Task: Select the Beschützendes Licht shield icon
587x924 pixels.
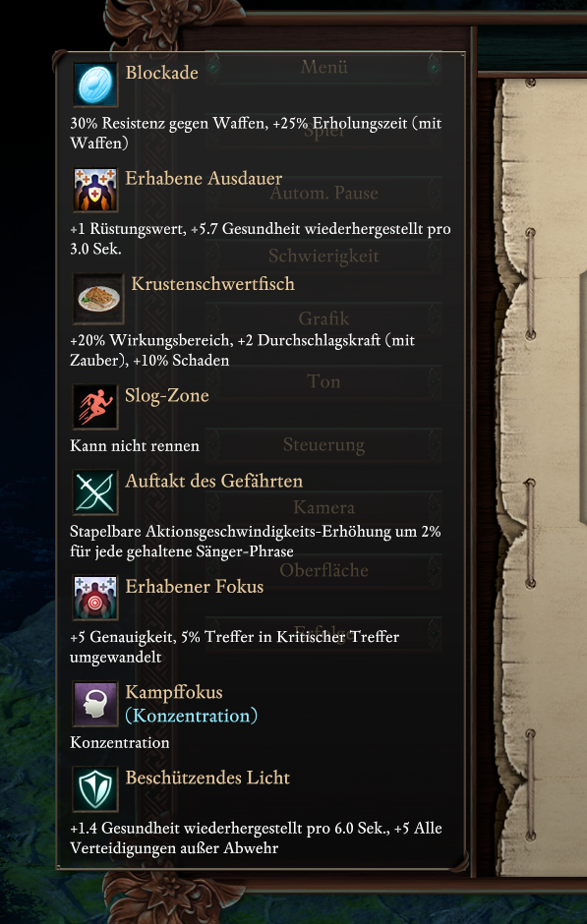Action: 95,789
